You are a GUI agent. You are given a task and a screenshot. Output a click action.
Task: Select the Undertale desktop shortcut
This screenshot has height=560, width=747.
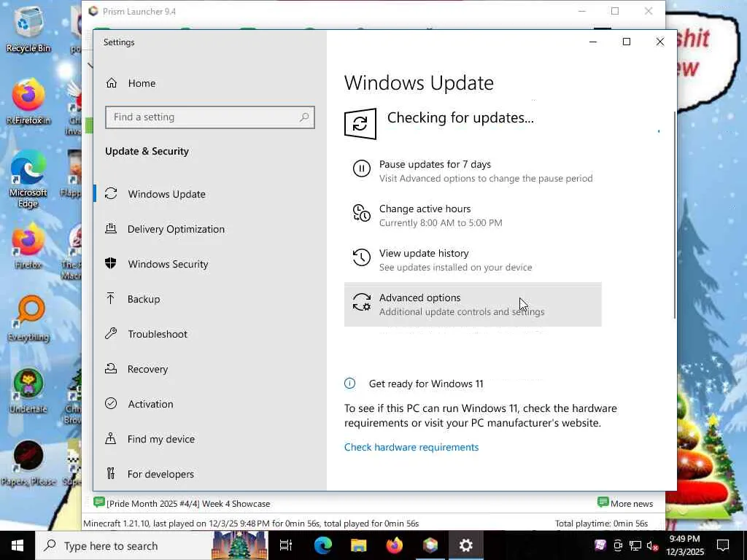[28, 391]
